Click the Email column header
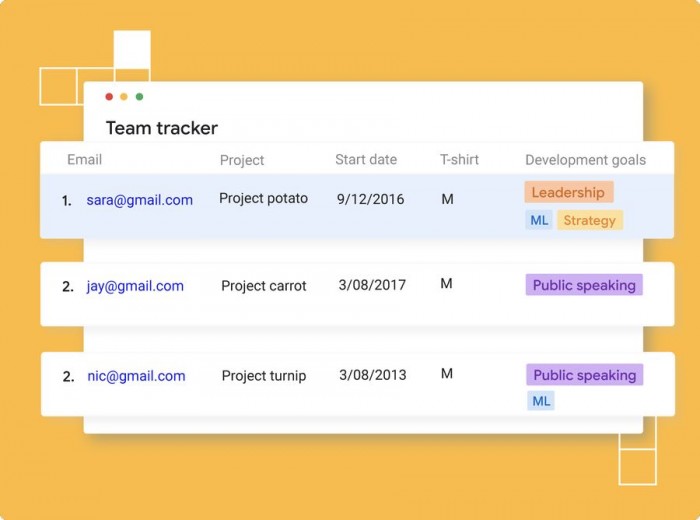The width and height of the screenshot is (700, 520). (x=84, y=159)
